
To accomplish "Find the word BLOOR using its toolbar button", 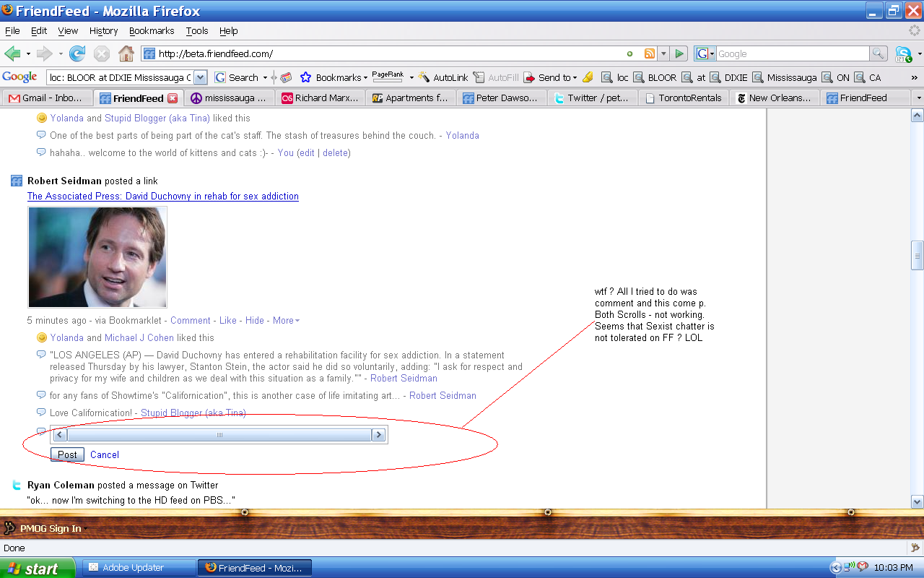I will 655,77.
